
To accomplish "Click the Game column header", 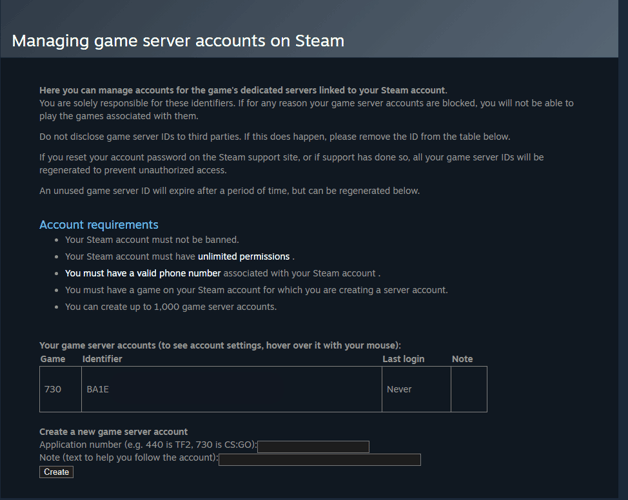I will pyautogui.click(x=52, y=359).
